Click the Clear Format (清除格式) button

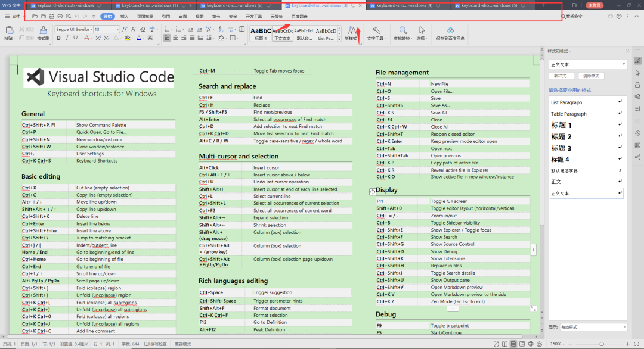pyautogui.click(x=591, y=76)
